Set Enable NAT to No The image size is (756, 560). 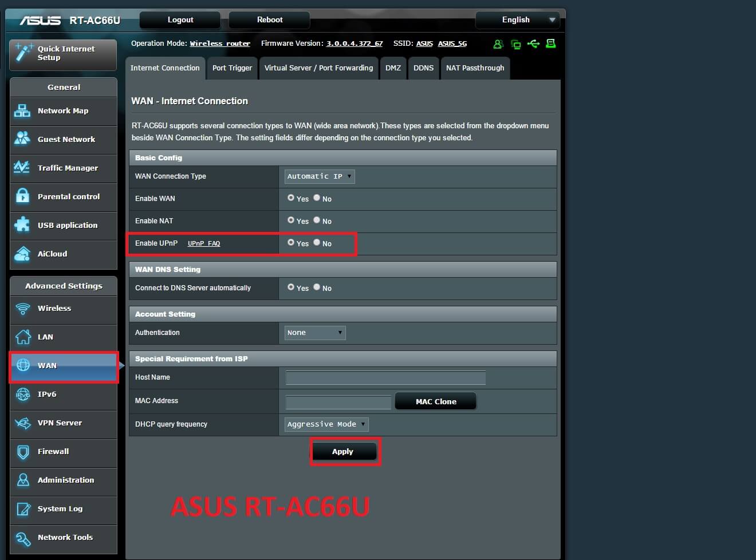click(317, 220)
